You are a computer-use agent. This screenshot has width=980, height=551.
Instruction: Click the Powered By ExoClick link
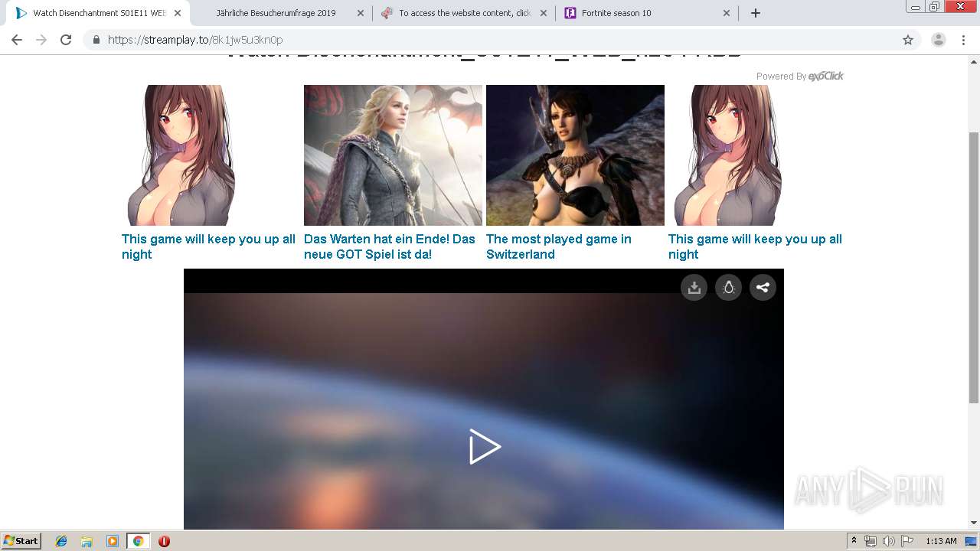click(800, 76)
